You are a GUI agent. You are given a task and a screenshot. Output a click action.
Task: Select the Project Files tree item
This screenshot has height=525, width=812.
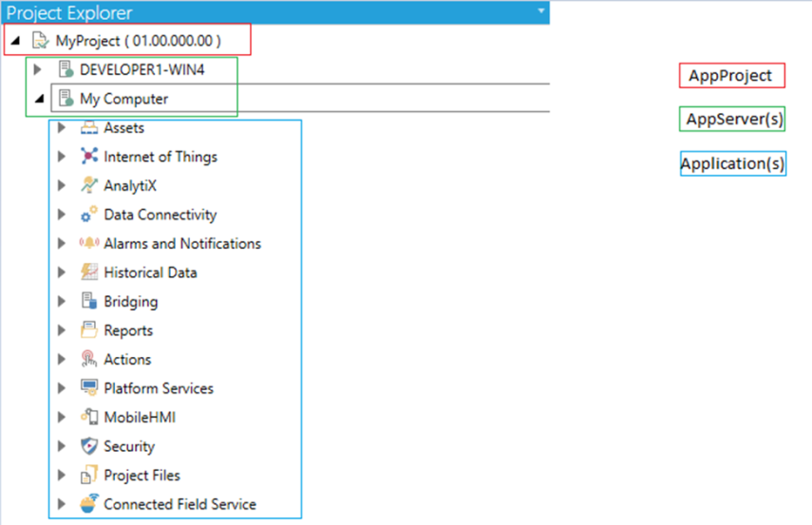pos(142,476)
